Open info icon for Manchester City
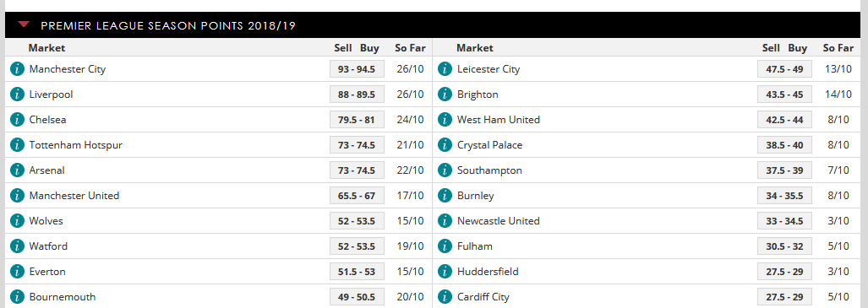Image resolution: width=868 pixels, height=308 pixels. point(17,69)
